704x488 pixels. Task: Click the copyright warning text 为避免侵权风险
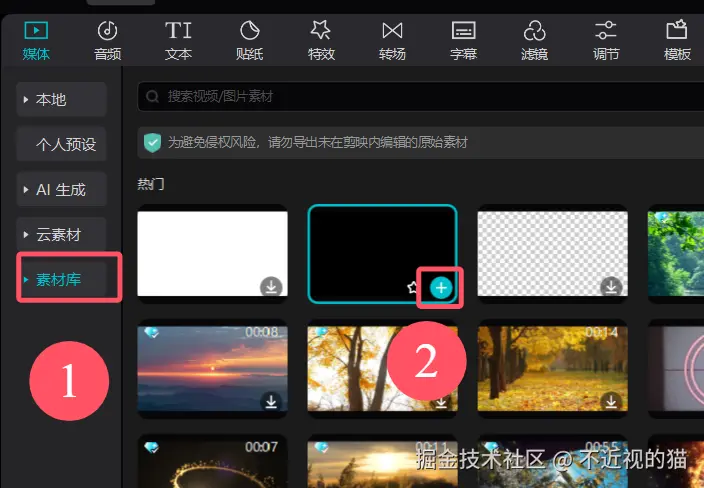click(x=212, y=143)
